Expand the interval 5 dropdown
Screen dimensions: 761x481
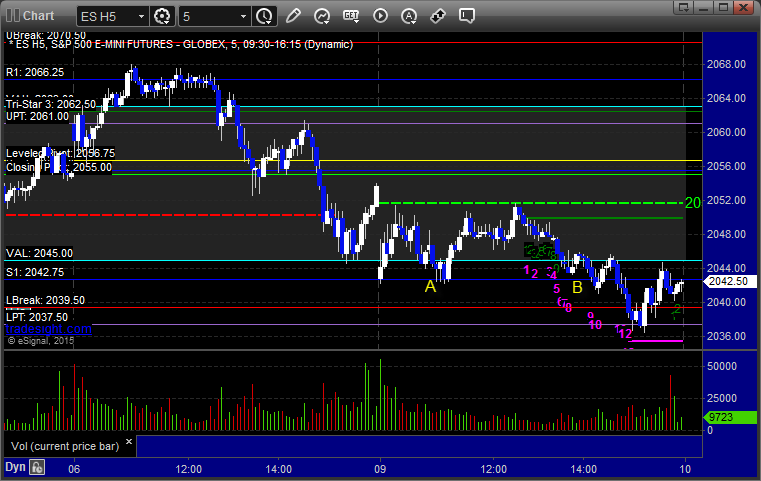pos(244,17)
